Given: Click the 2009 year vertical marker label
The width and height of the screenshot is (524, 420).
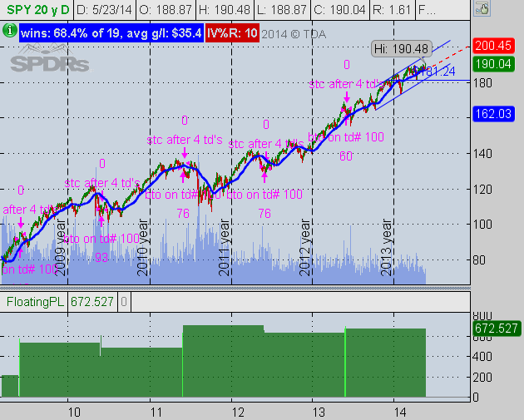Looking at the screenshot, I should tap(60, 248).
